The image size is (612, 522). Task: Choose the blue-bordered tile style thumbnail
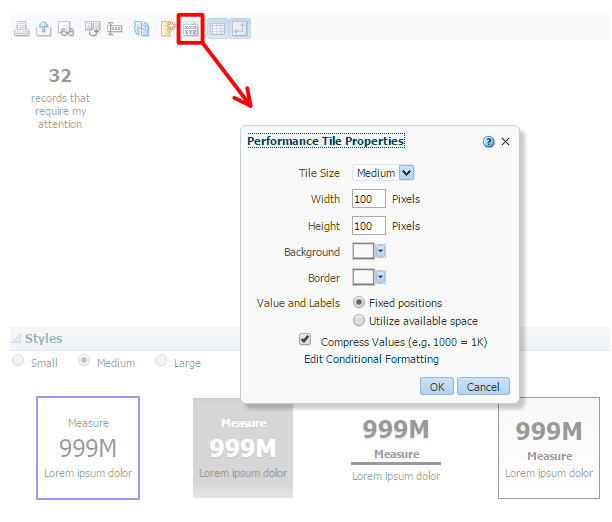tap(88, 448)
